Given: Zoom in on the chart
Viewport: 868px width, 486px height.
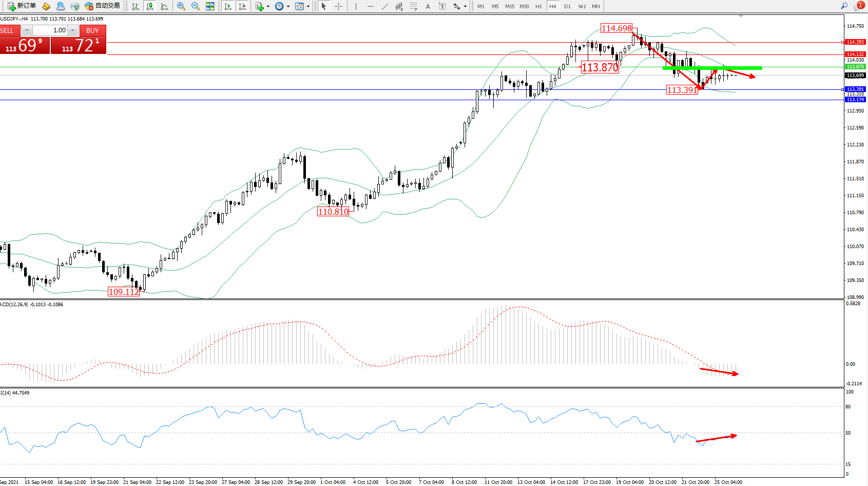Looking at the screenshot, I should (181, 6).
